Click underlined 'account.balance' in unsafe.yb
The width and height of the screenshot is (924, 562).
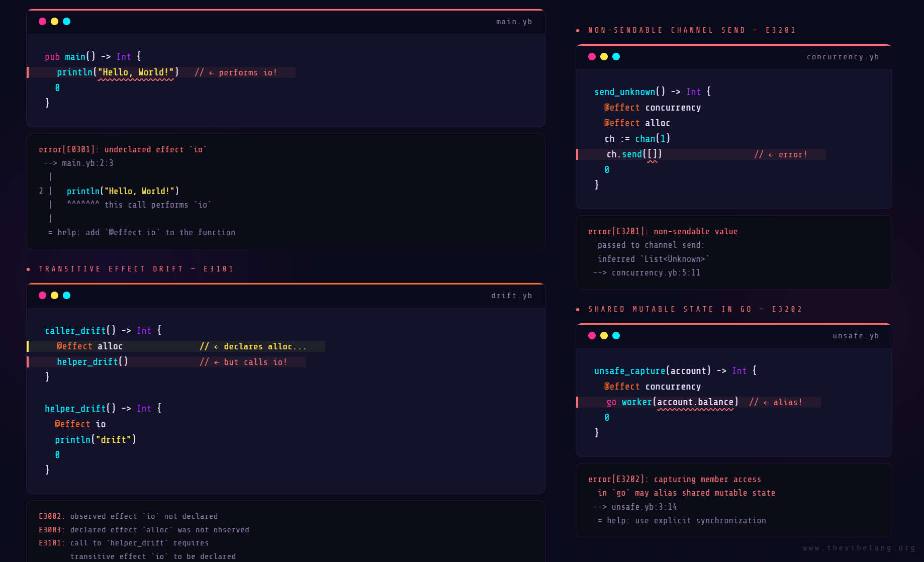pyautogui.click(x=695, y=402)
